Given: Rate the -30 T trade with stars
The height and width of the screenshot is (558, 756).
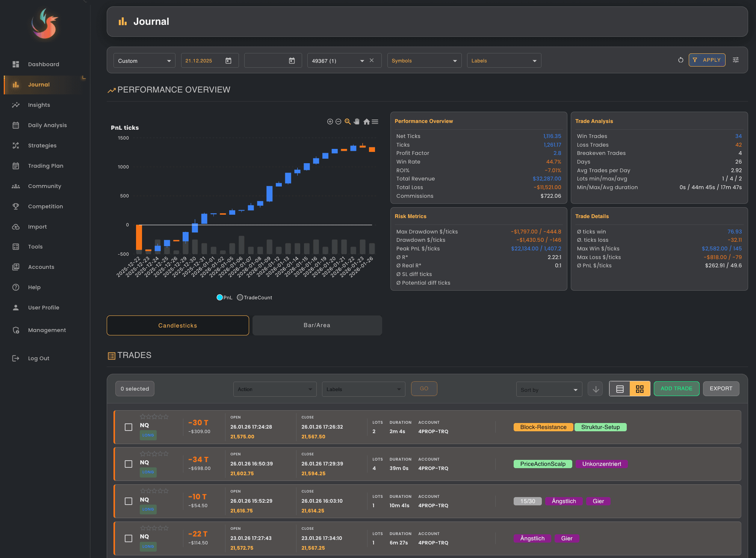Looking at the screenshot, I should point(154,417).
